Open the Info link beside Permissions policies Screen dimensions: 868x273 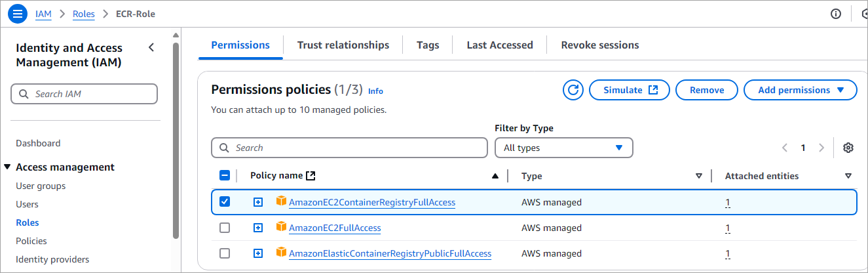pos(375,91)
